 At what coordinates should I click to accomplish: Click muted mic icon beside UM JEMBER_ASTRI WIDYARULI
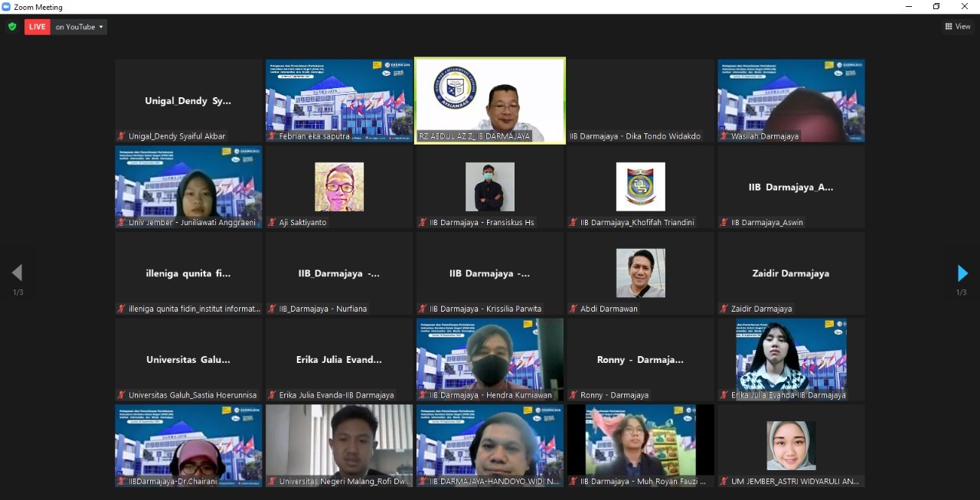[x=724, y=482]
